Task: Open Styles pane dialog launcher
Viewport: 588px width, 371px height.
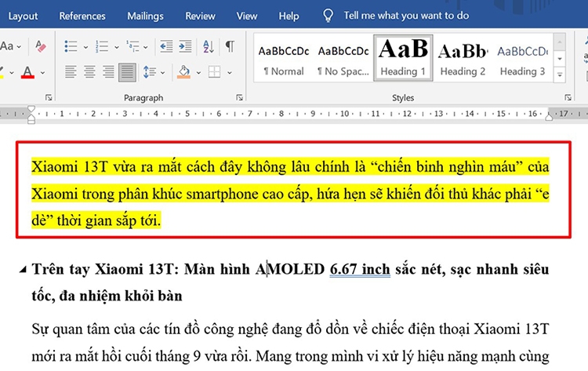Action: tap(568, 97)
